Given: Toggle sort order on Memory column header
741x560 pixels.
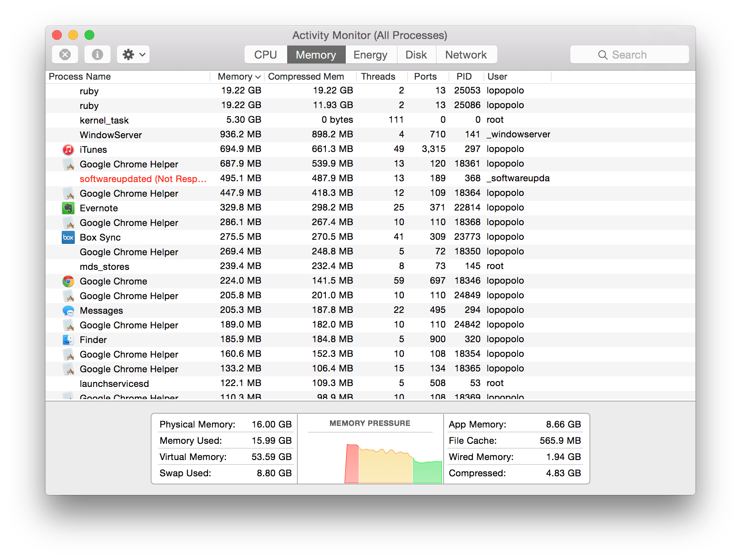Looking at the screenshot, I should (238, 77).
